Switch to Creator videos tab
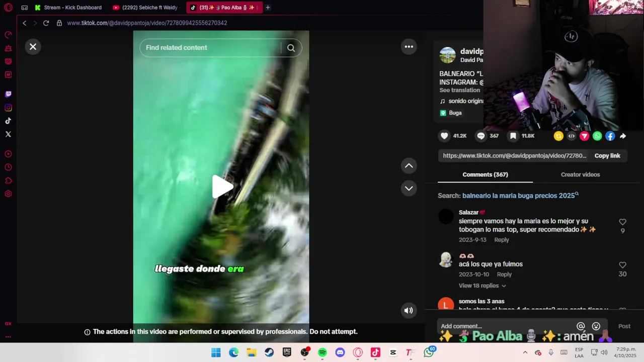This screenshot has height=362, width=644. coord(580,174)
